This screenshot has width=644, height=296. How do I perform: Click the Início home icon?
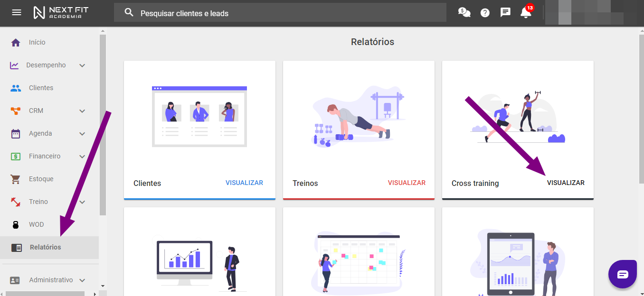[x=16, y=42]
